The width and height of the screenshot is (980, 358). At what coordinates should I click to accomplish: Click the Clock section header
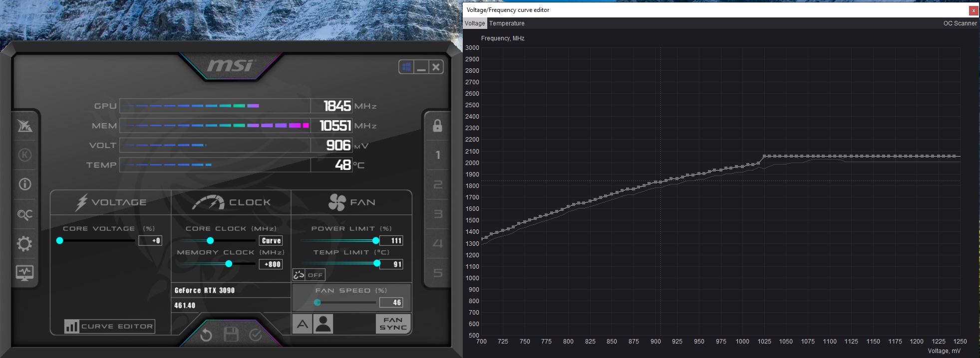click(x=231, y=202)
